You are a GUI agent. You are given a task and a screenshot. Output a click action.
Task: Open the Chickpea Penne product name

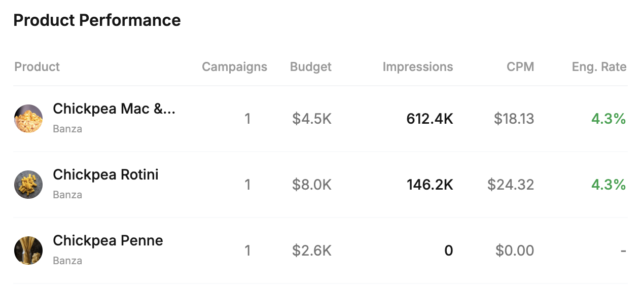(x=108, y=241)
